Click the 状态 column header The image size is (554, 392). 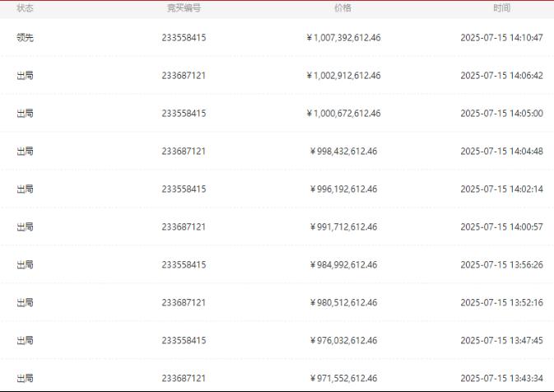pos(25,8)
